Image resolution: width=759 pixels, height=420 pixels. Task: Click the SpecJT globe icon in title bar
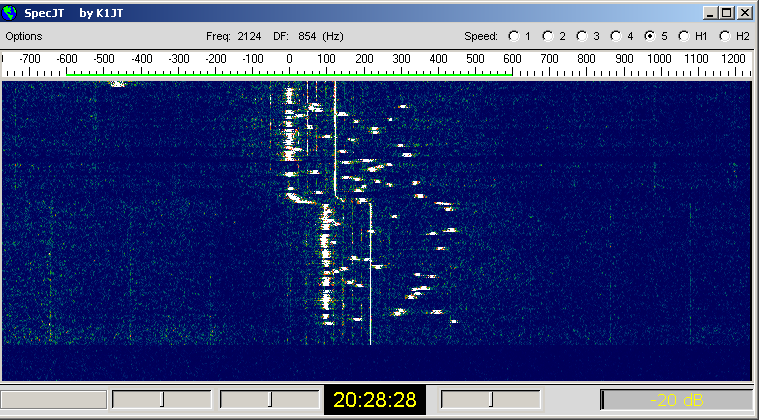[9, 13]
